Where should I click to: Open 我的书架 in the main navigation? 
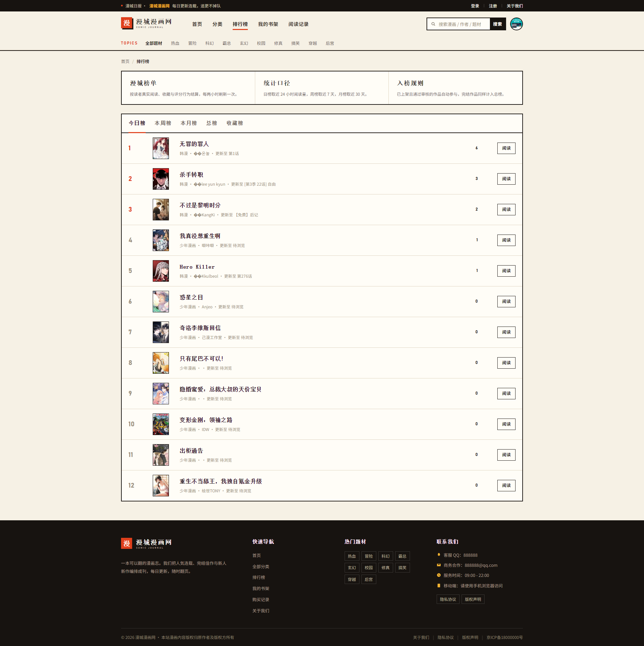point(268,24)
